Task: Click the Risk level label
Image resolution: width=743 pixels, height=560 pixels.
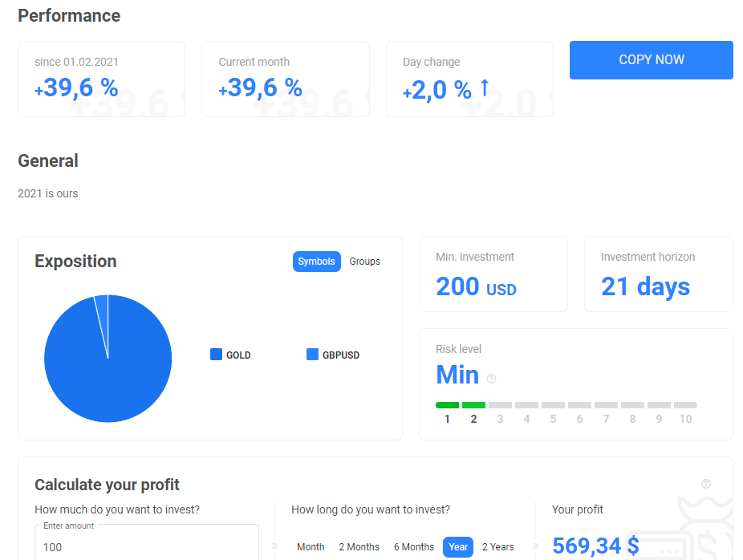Action: coord(458,349)
